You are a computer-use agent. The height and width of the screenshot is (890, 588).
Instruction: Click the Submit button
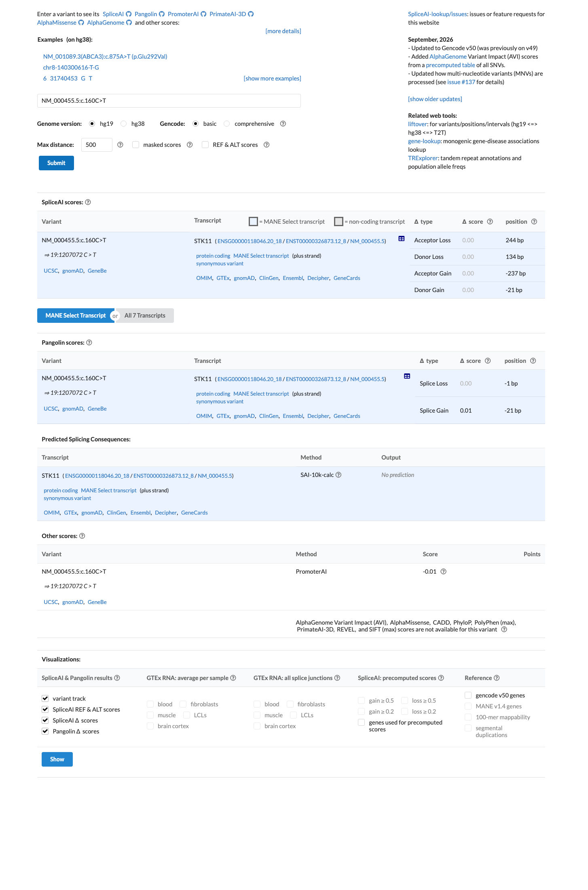(56, 163)
